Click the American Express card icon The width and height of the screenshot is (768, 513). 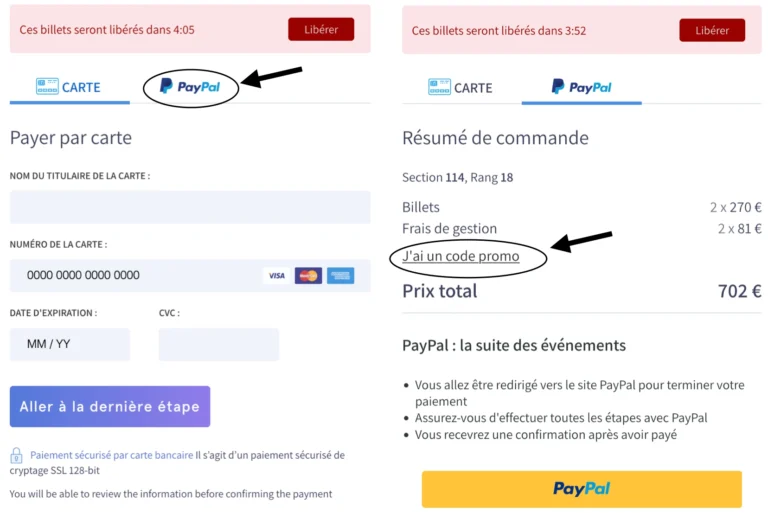point(340,275)
